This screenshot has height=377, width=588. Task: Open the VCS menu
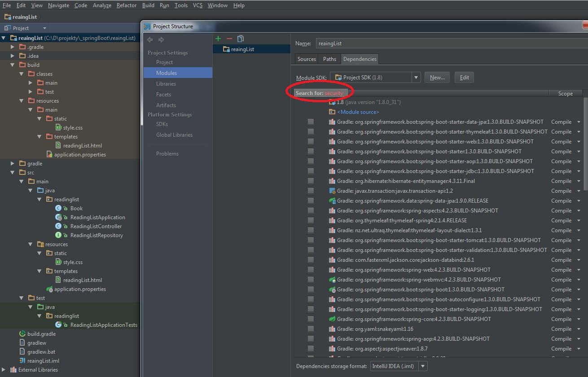[198, 5]
